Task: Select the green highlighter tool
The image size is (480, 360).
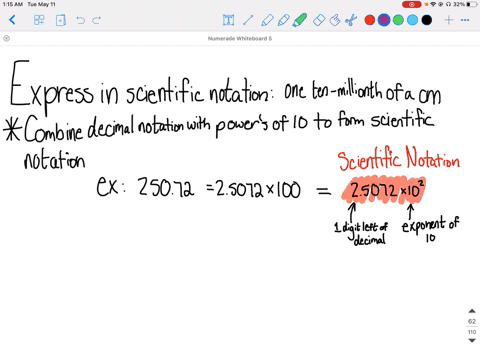Action: pyautogui.click(x=300, y=20)
